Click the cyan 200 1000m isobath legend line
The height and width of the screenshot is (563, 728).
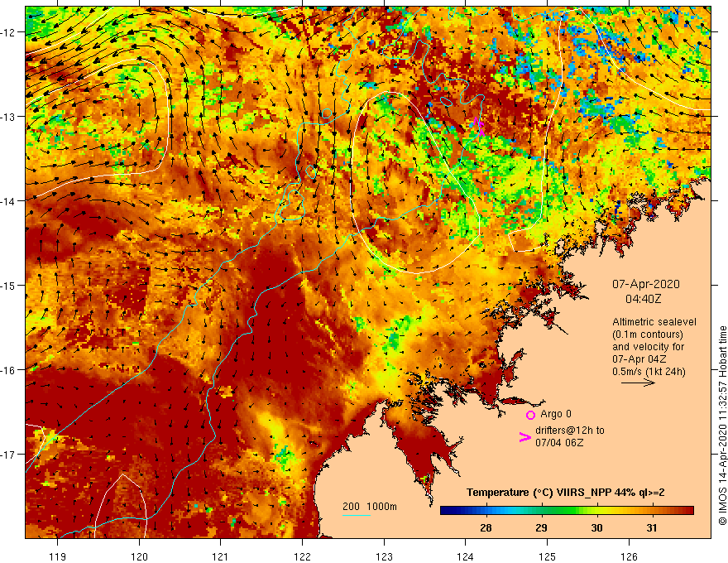click(x=356, y=515)
